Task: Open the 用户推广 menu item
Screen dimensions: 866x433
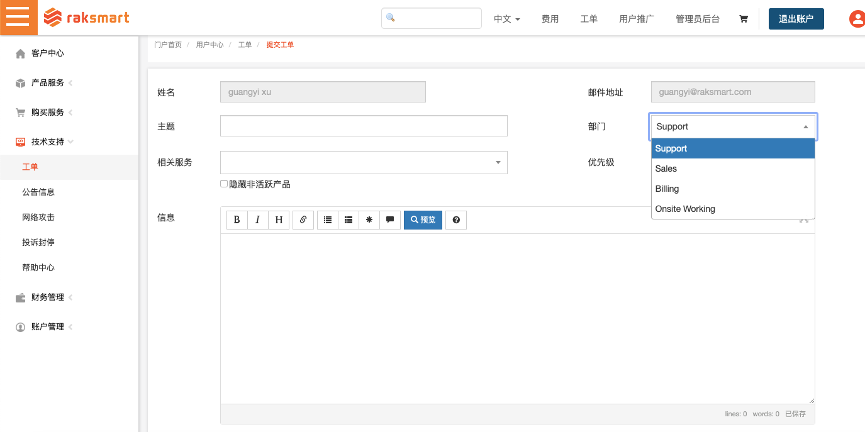Action: point(636,19)
